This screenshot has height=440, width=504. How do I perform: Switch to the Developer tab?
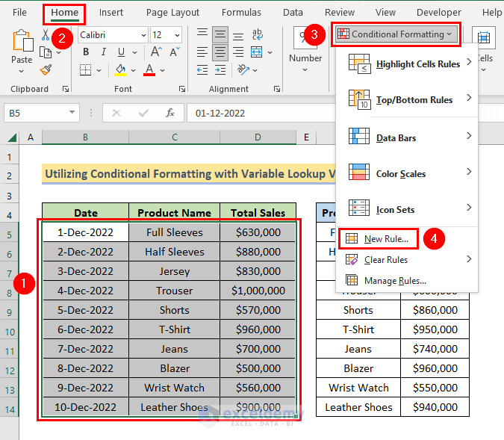[439, 13]
